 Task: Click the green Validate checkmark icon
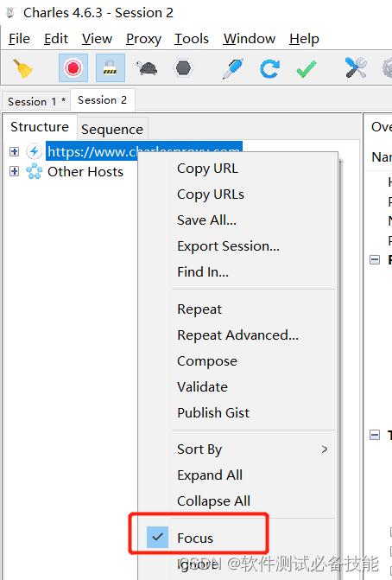(x=307, y=69)
